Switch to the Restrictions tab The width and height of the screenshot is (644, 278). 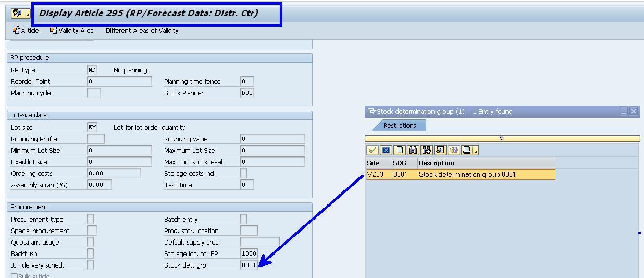400,125
